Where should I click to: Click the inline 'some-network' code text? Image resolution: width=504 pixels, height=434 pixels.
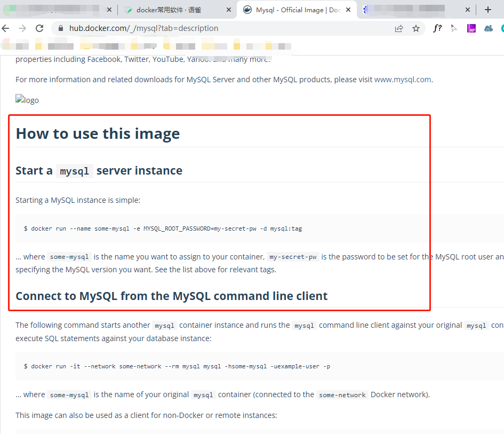(x=342, y=394)
